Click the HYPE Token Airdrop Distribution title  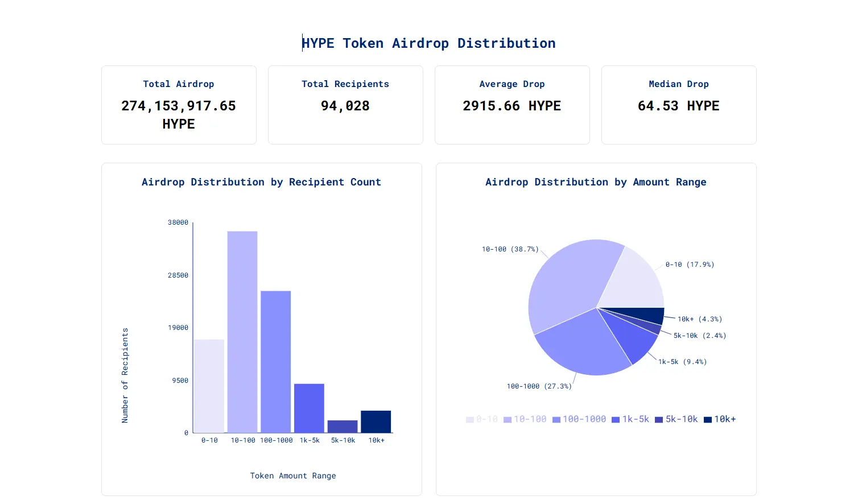click(429, 43)
